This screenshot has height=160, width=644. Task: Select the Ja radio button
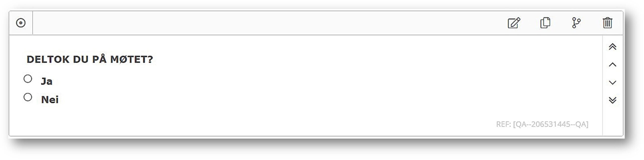[28, 79]
